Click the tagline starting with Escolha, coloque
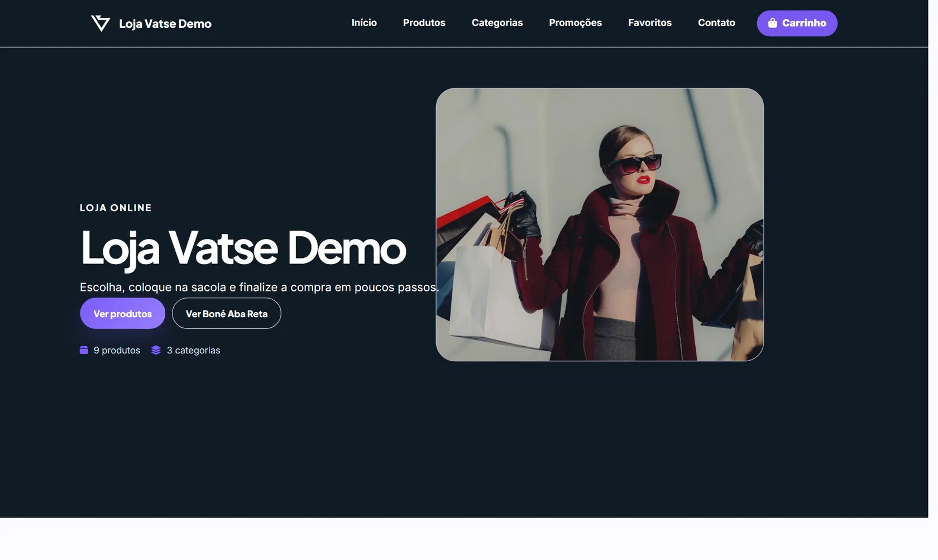938x560 pixels. click(259, 287)
